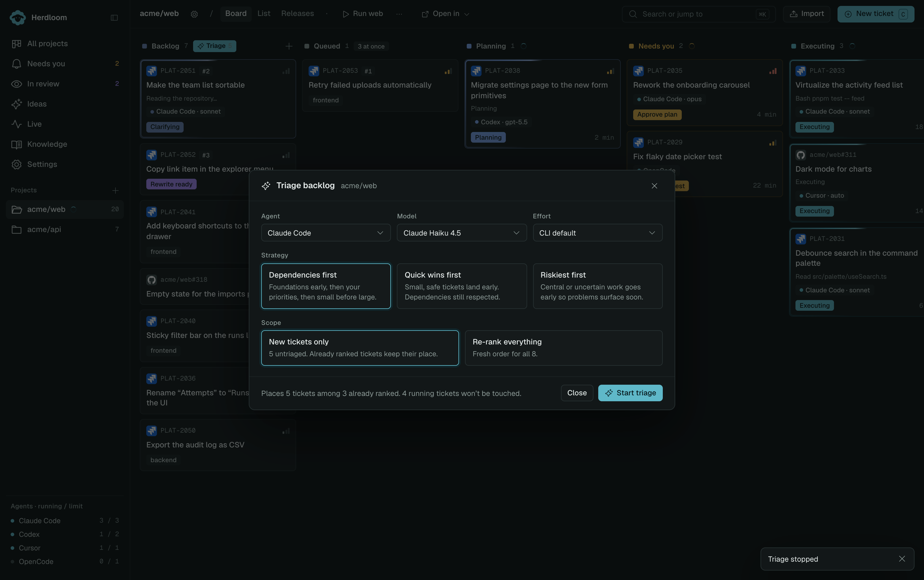Switch to the Board tab
The width and height of the screenshot is (924, 580).
[x=236, y=14]
